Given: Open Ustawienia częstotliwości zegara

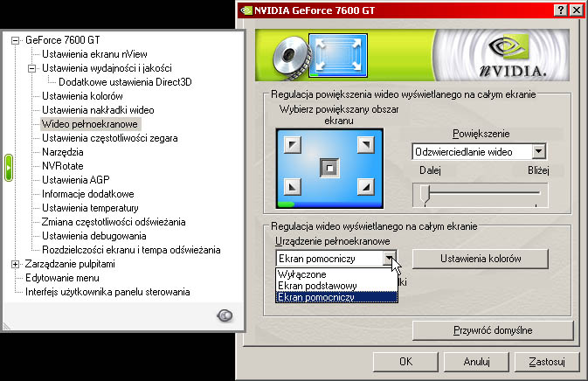Looking at the screenshot, I should 109,138.
